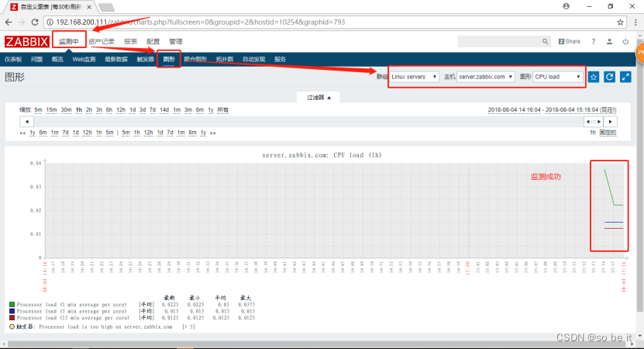Go to the 服务 submenu tab
Image resolution: width=644 pixels, height=349 pixels.
[x=280, y=59]
